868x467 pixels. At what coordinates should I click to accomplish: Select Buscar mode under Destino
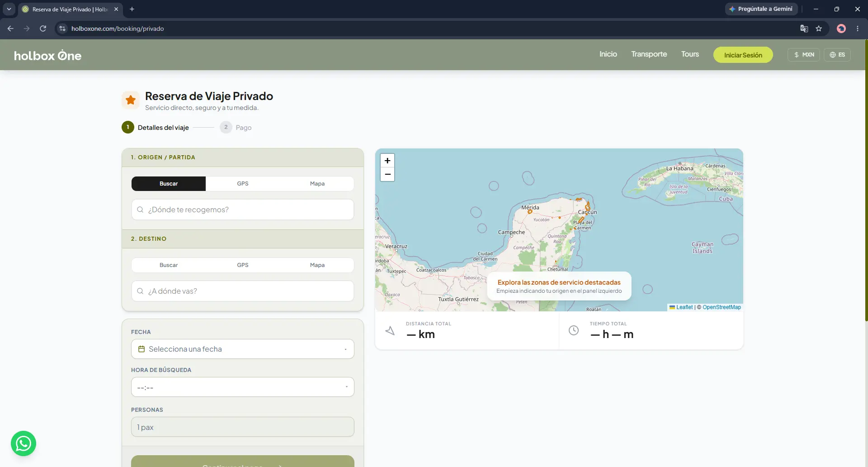click(x=169, y=265)
